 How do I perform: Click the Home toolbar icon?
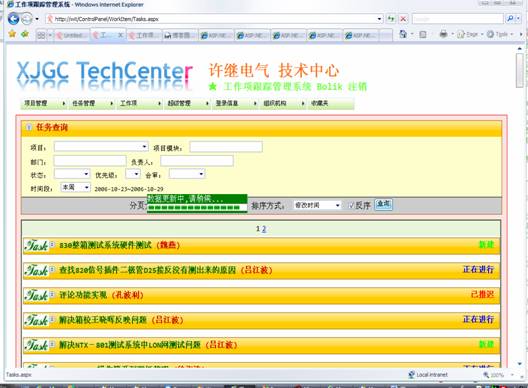(x=403, y=34)
